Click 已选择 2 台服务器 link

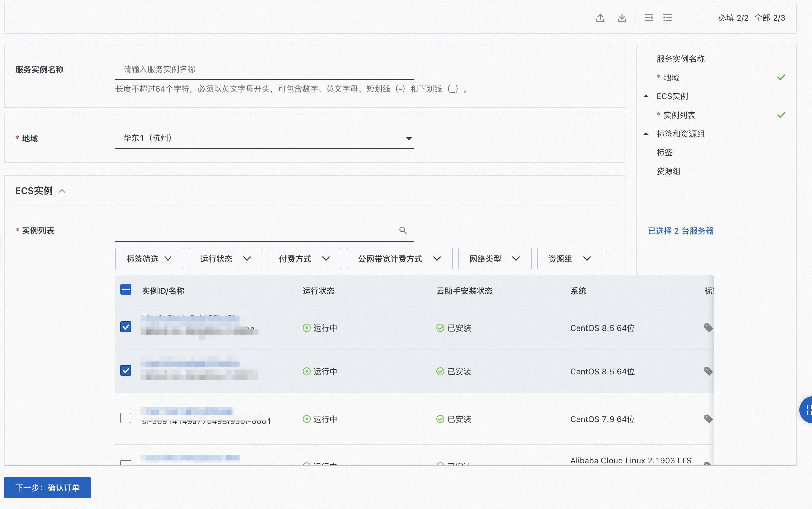coord(680,231)
